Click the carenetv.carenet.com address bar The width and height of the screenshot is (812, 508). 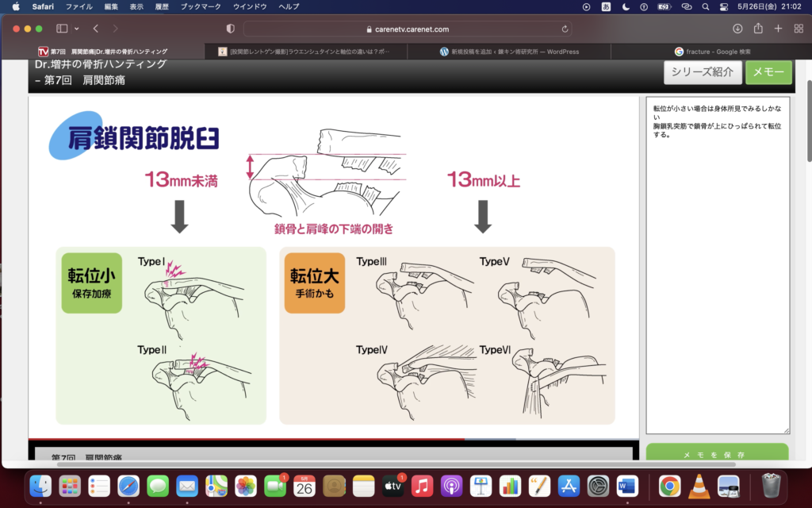point(408,29)
